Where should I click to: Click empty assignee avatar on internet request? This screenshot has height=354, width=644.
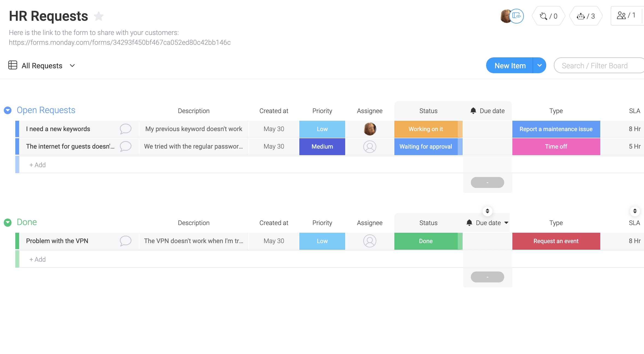pos(370,146)
